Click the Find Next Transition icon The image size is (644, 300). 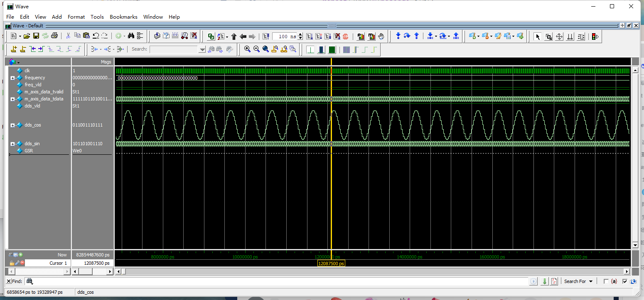pos(41,49)
